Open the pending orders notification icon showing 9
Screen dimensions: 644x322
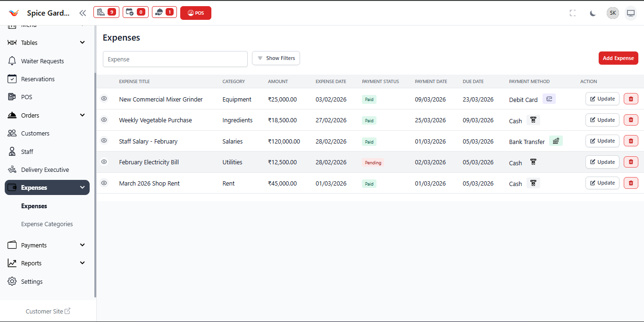coord(106,12)
